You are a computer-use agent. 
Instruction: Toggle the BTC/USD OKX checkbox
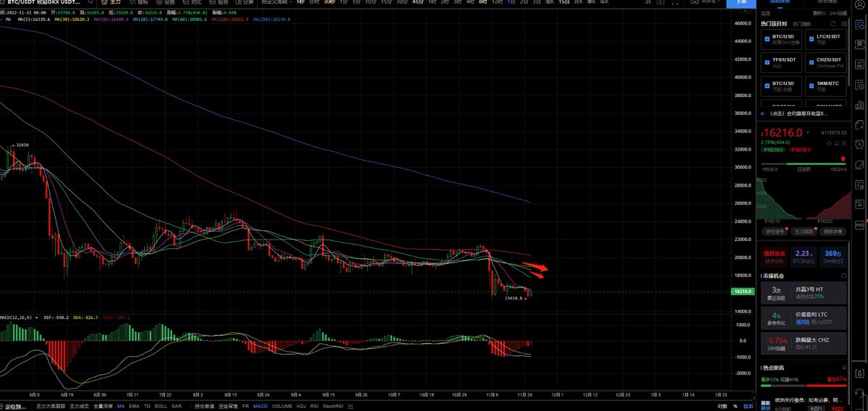767,38
